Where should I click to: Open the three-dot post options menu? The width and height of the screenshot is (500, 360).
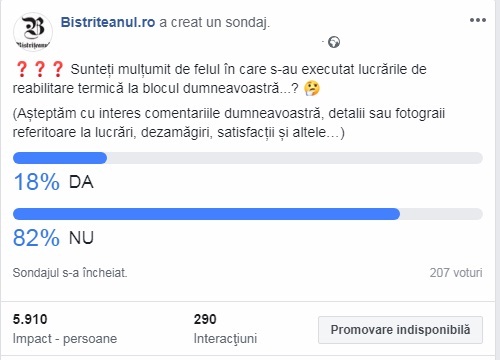pos(478,20)
